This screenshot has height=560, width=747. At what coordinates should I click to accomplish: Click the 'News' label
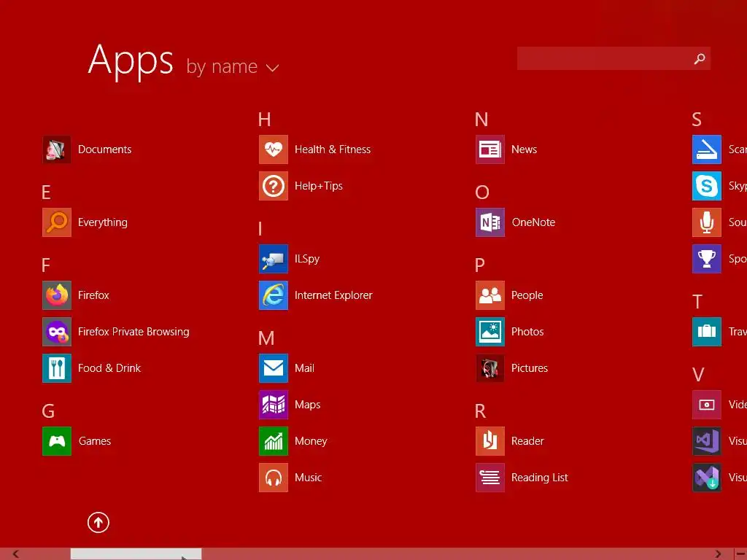524,149
